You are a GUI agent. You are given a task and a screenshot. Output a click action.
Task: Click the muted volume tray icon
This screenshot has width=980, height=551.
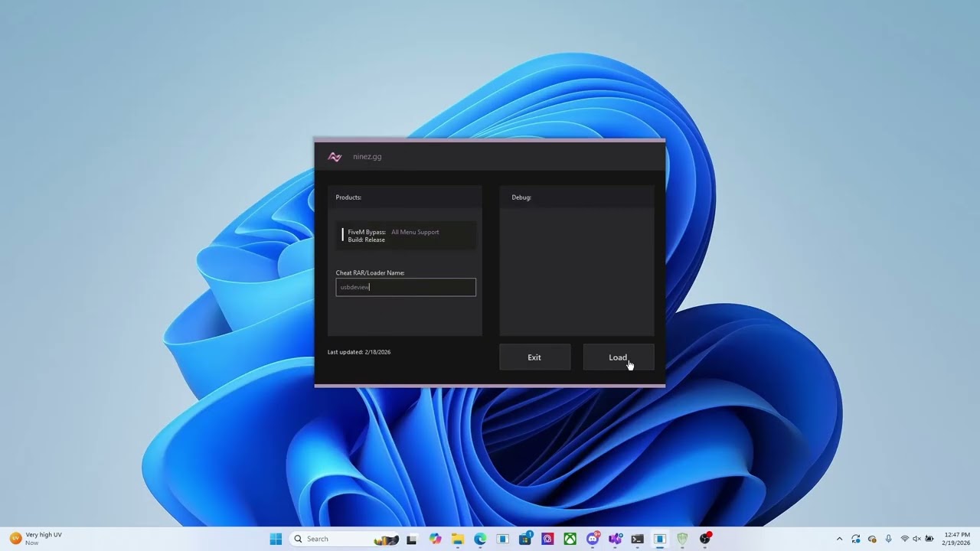[916, 539]
